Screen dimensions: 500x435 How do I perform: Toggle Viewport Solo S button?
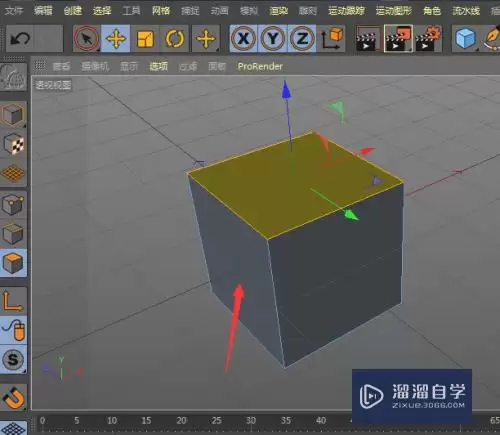point(13,359)
